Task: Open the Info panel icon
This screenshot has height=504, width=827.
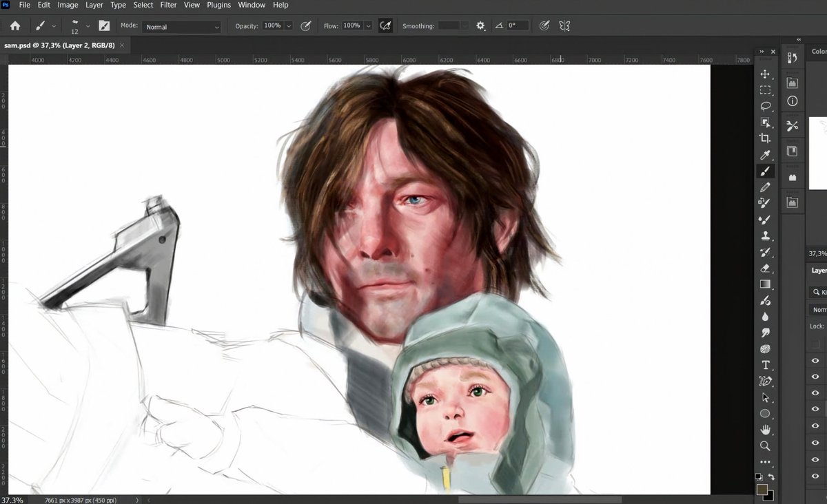Action: click(793, 101)
